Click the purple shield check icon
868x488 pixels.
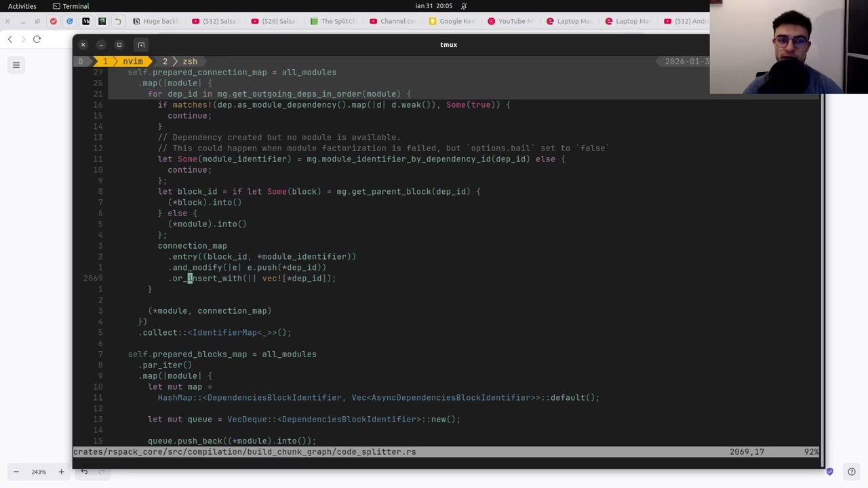[x=829, y=472]
